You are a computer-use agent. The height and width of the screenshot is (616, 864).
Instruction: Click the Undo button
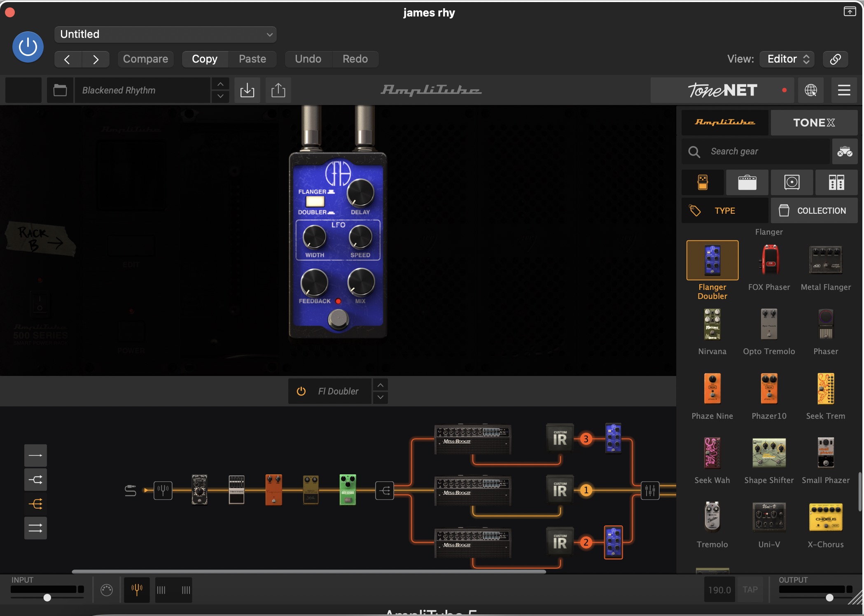point(308,59)
